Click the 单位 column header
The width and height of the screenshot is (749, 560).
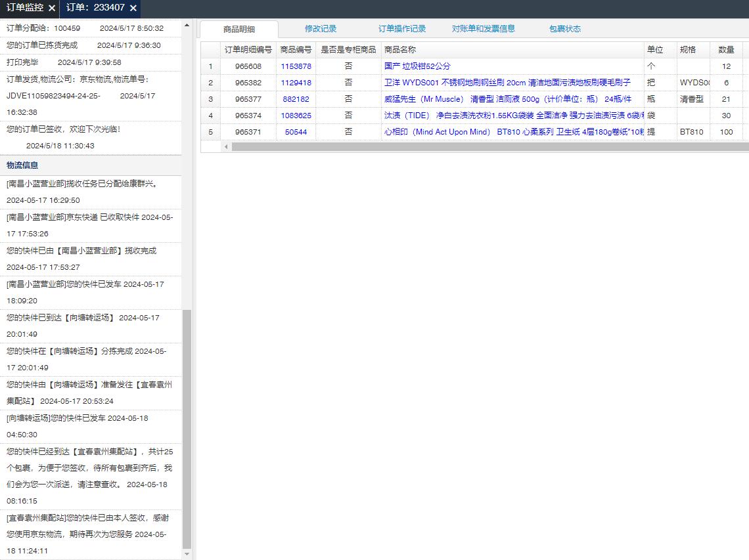(x=660, y=50)
